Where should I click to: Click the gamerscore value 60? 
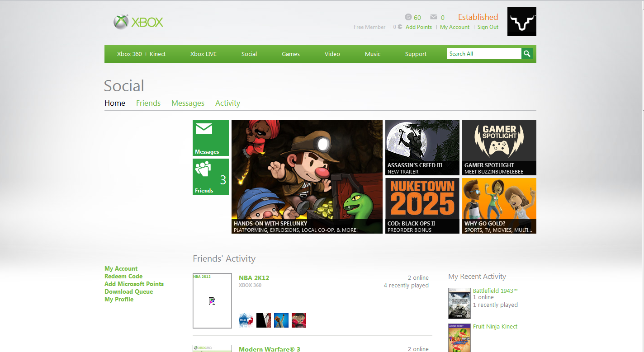417,18
